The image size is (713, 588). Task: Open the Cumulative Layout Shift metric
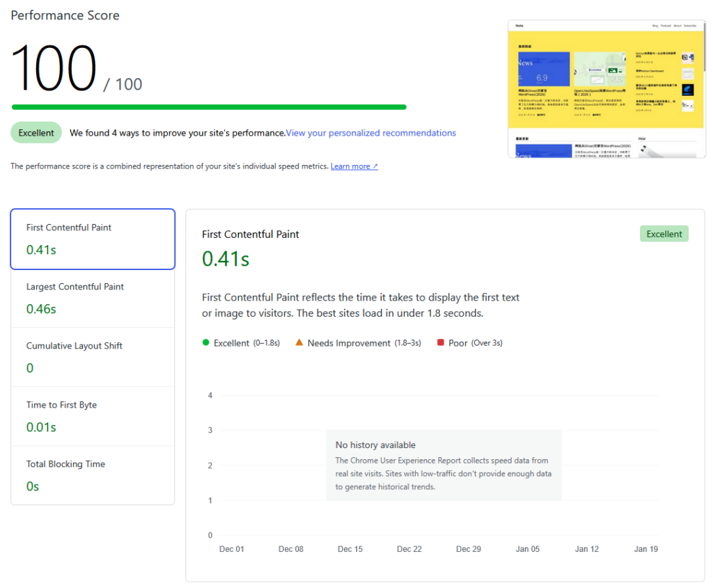93,357
